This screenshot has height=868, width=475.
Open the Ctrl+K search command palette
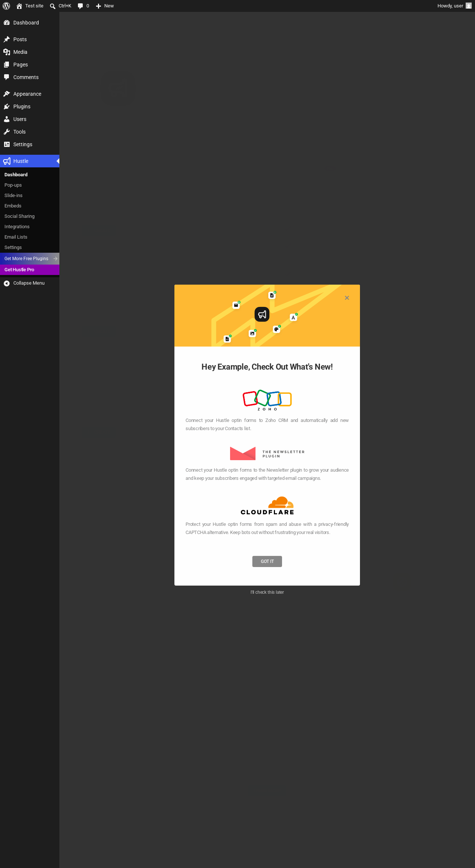60,6
